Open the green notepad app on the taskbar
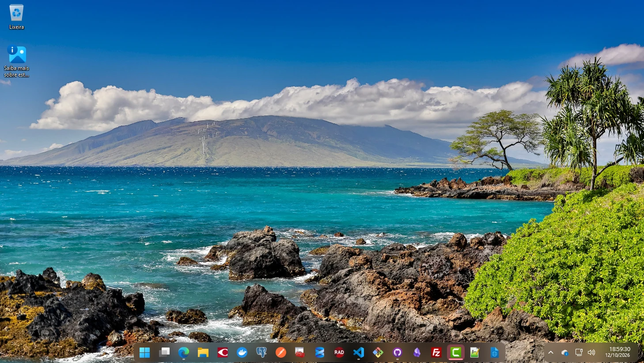644x363 pixels. point(475,352)
